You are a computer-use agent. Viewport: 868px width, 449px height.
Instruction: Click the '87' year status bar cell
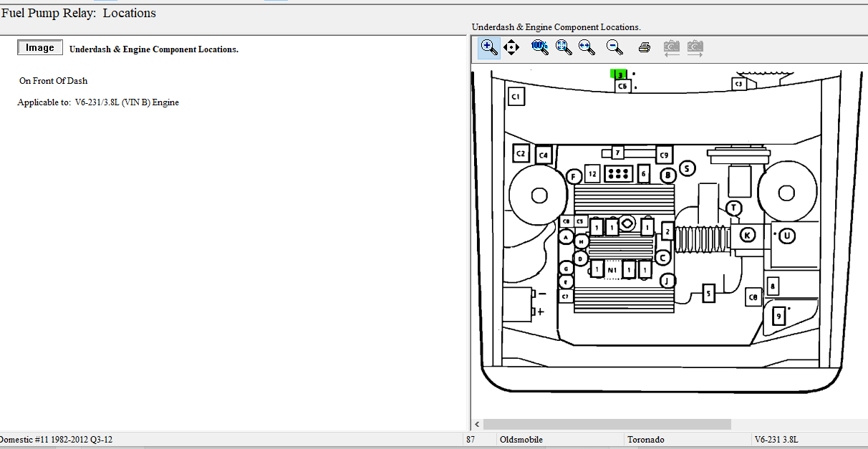point(471,440)
